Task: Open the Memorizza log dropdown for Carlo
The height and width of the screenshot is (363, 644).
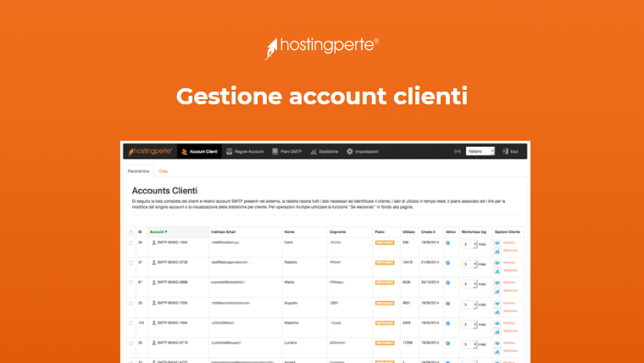Action: pyautogui.click(x=469, y=243)
